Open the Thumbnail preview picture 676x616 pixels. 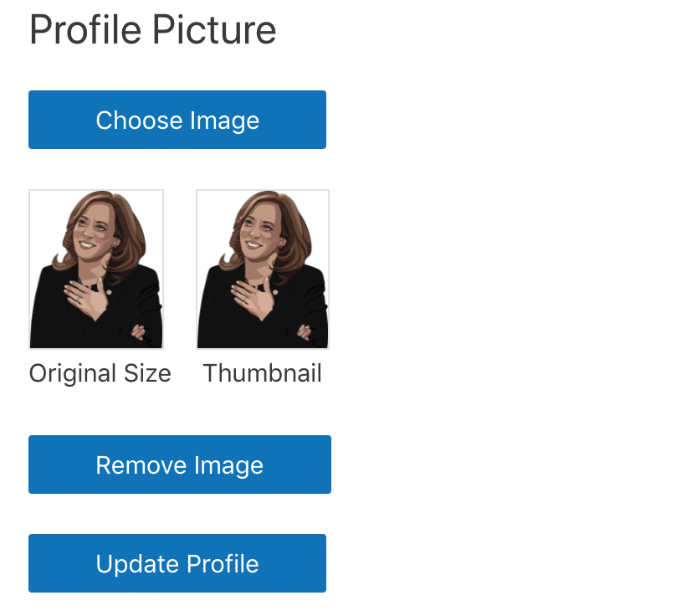click(263, 269)
